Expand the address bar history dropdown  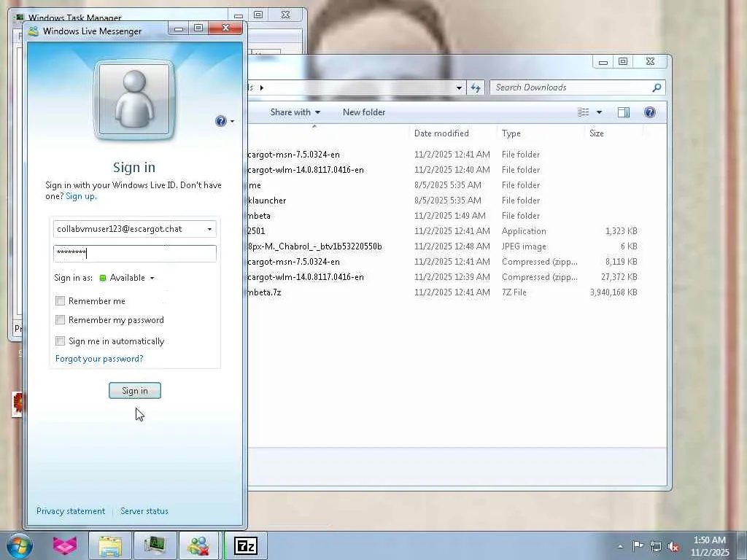click(x=459, y=87)
